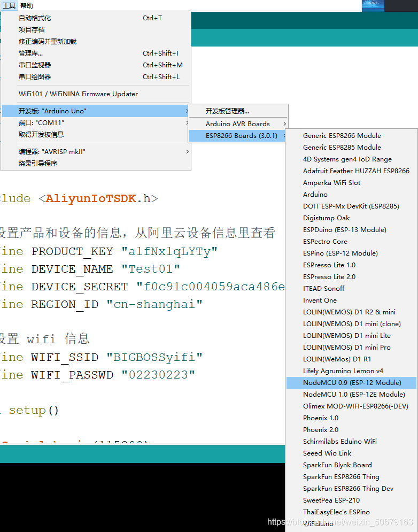Open the 工具 menu in the menu bar

tap(9, 5)
